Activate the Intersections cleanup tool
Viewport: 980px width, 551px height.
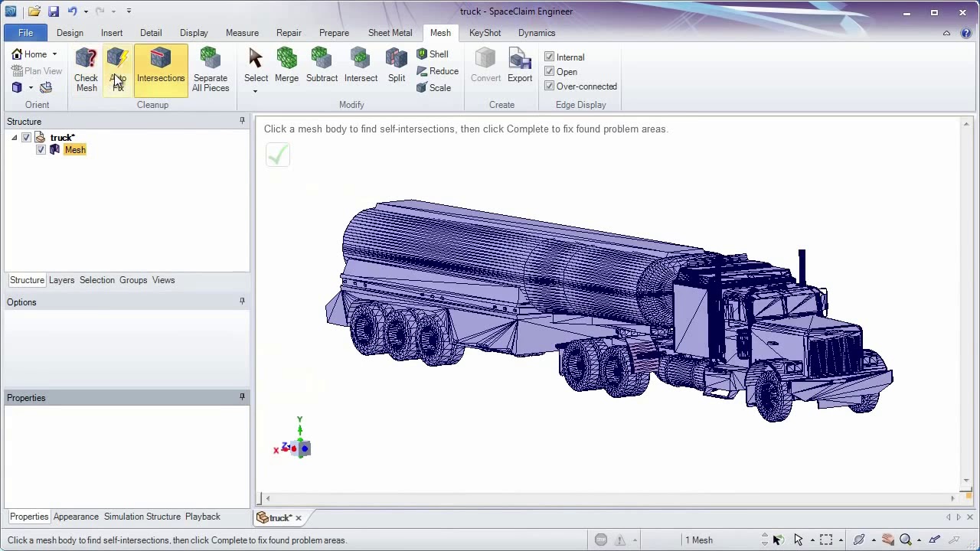pyautogui.click(x=161, y=70)
